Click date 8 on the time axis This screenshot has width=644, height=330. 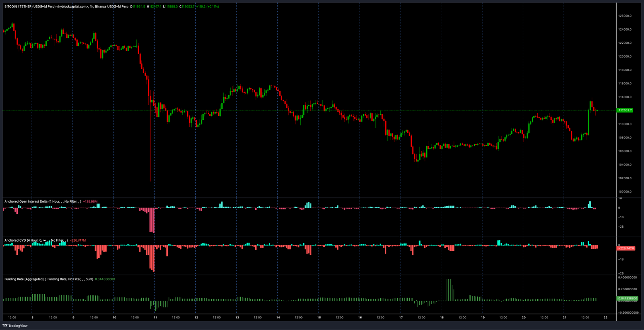pyautogui.click(x=33, y=318)
